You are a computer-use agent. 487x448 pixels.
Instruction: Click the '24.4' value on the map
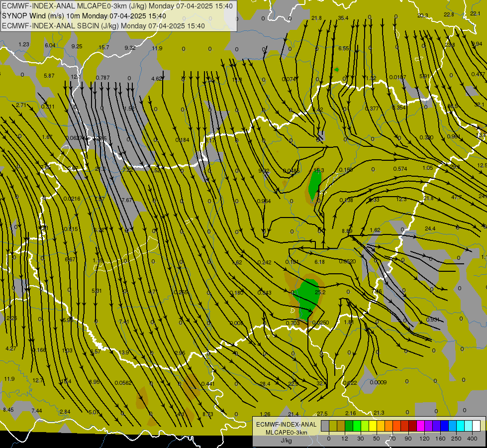pos(430,228)
